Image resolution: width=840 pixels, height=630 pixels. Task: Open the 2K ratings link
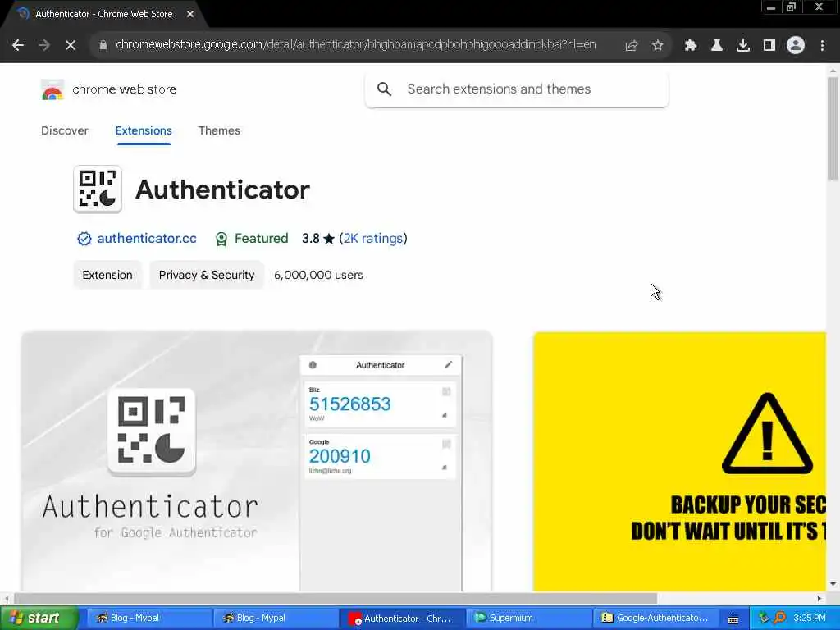pyautogui.click(x=373, y=239)
